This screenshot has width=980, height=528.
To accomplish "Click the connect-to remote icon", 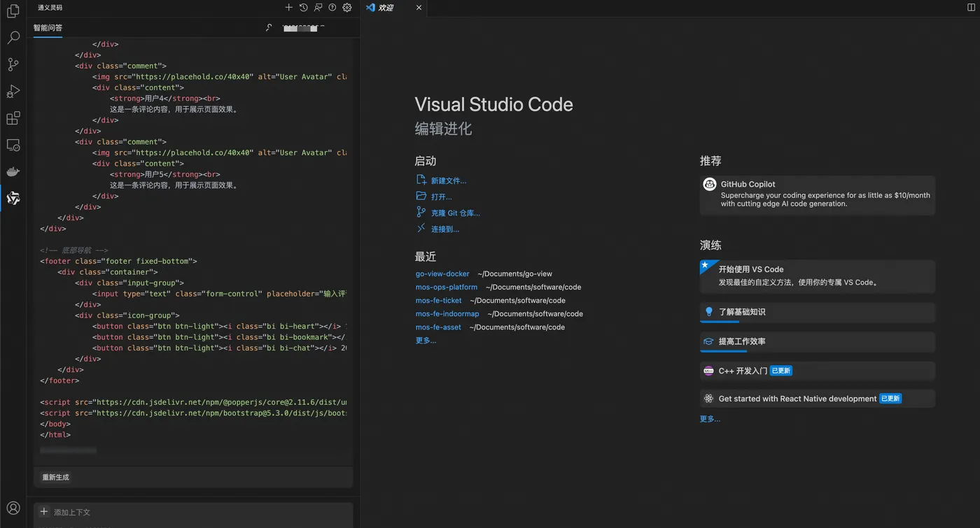I will coord(421,229).
